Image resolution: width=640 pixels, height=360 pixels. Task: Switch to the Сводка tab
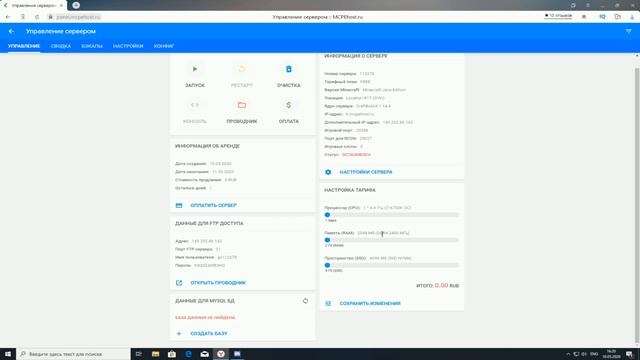pos(61,46)
